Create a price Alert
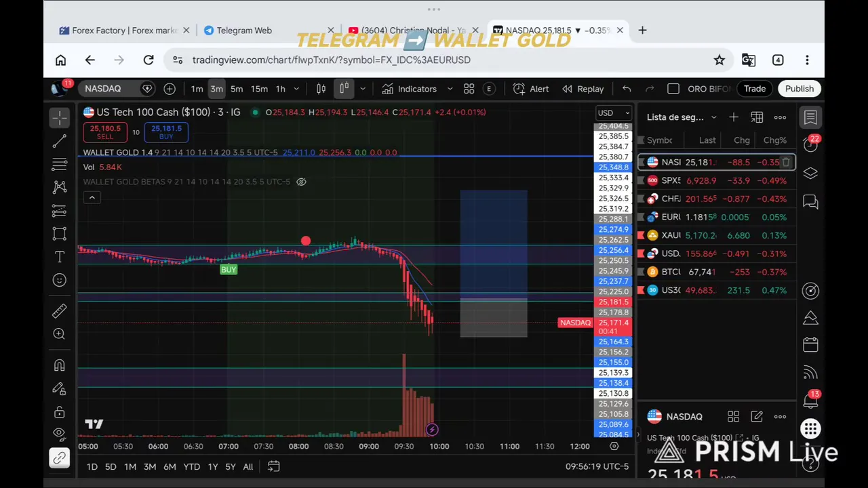Viewport: 868px width, 488px height. (531, 89)
